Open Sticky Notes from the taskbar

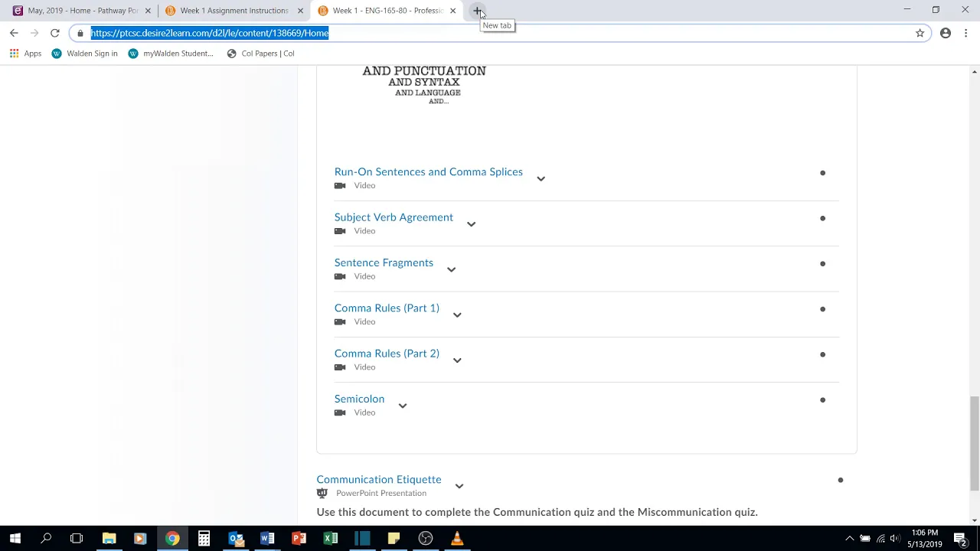tap(394, 539)
